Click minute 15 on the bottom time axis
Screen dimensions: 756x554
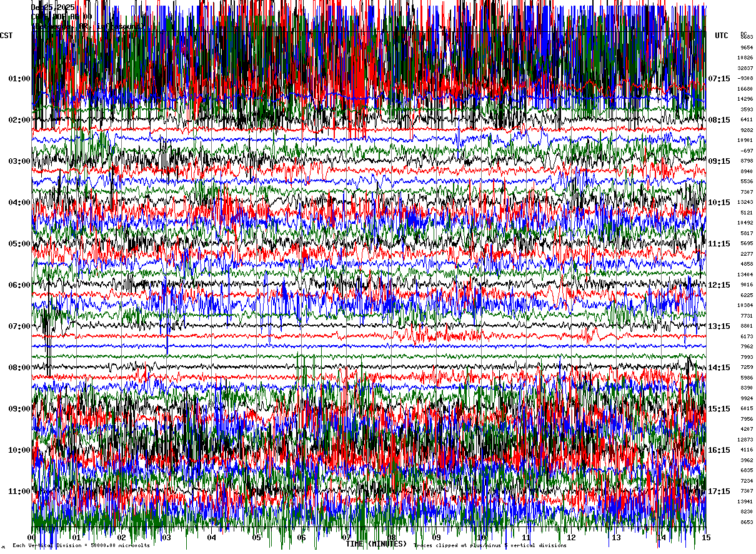[x=706, y=538]
